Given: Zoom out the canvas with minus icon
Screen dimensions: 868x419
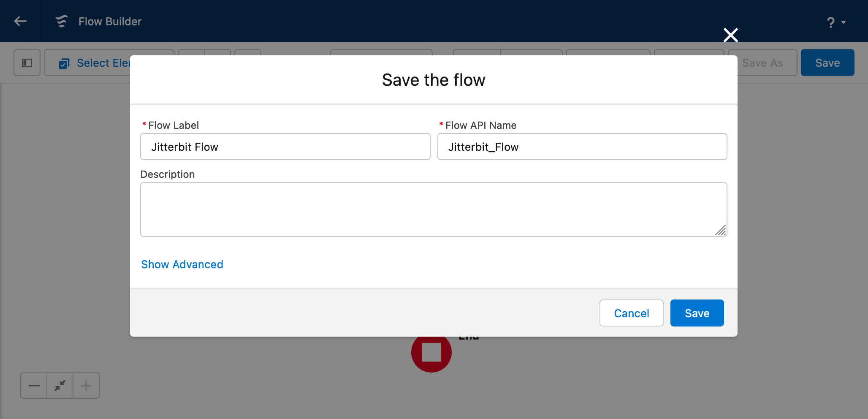Looking at the screenshot, I should pyautogui.click(x=34, y=385).
